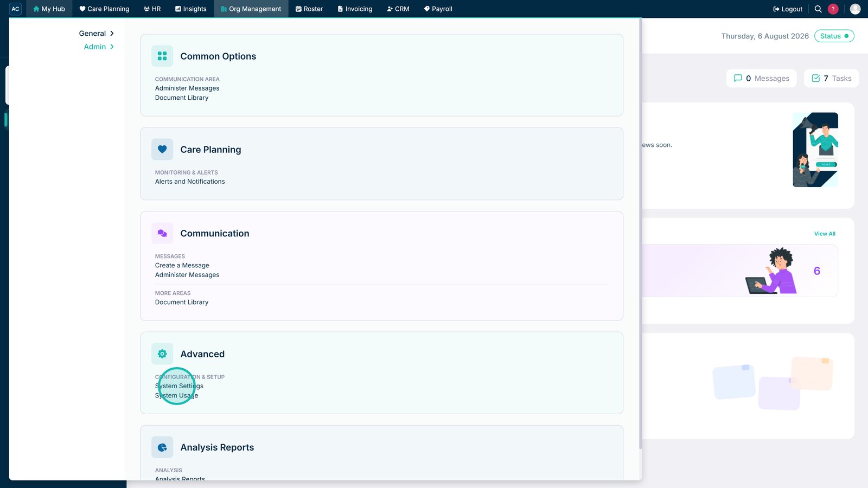Open the CRM nav menu
Screen dimensions: 868x488
click(398, 9)
